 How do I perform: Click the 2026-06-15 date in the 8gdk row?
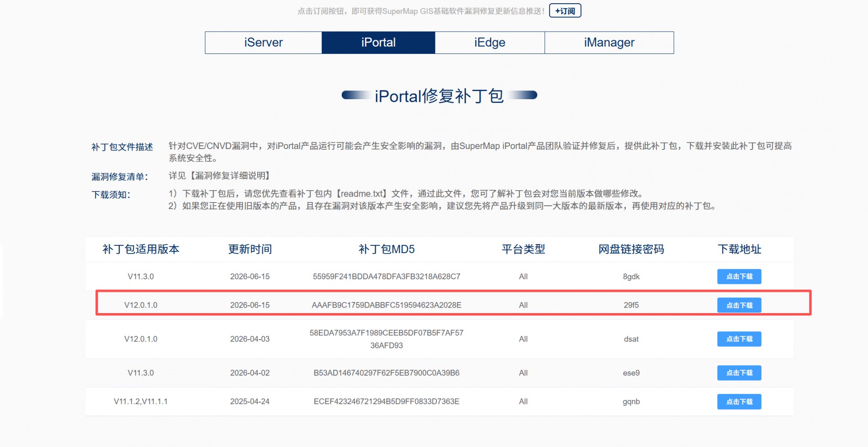coord(250,277)
